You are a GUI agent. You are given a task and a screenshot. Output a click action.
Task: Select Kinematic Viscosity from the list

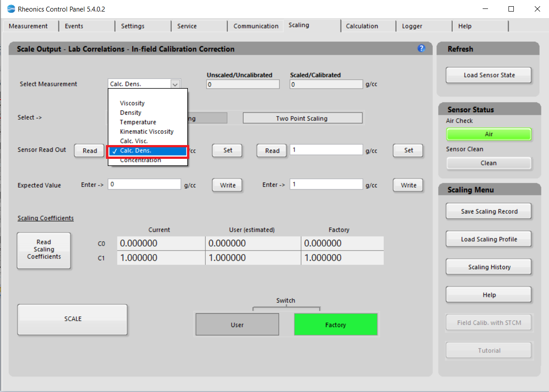point(146,132)
